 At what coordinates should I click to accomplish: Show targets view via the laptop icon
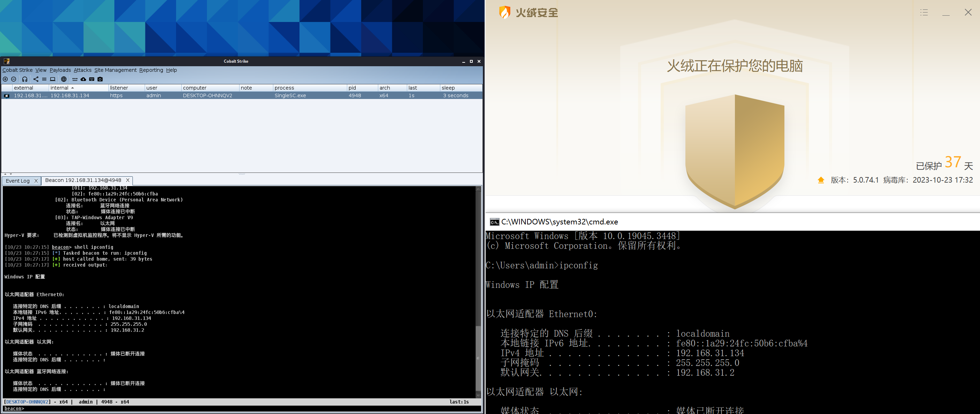[53, 79]
